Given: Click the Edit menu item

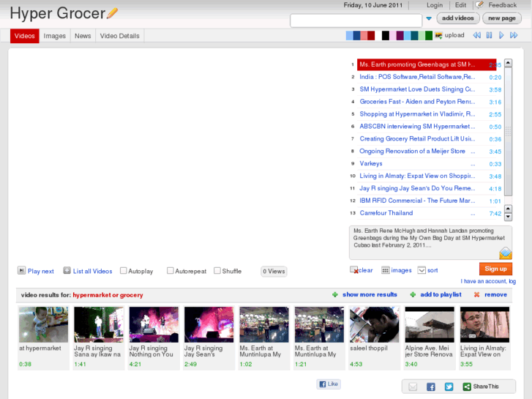Looking at the screenshot, I should click(x=460, y=5).
